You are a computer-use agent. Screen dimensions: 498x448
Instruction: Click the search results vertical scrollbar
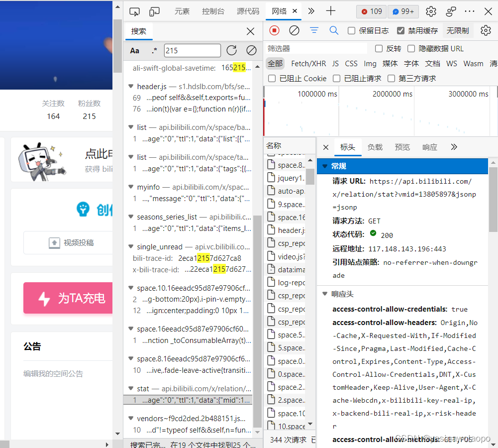coord(258,321)
